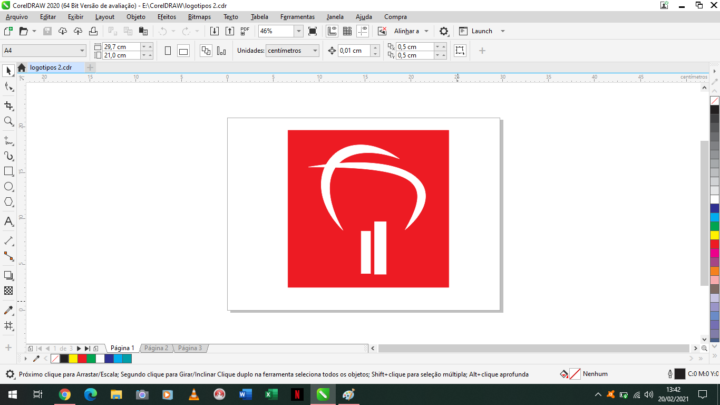Pick the yellow swatch in document palette
The width and height of the screenshot is (720, 405).
73,359
